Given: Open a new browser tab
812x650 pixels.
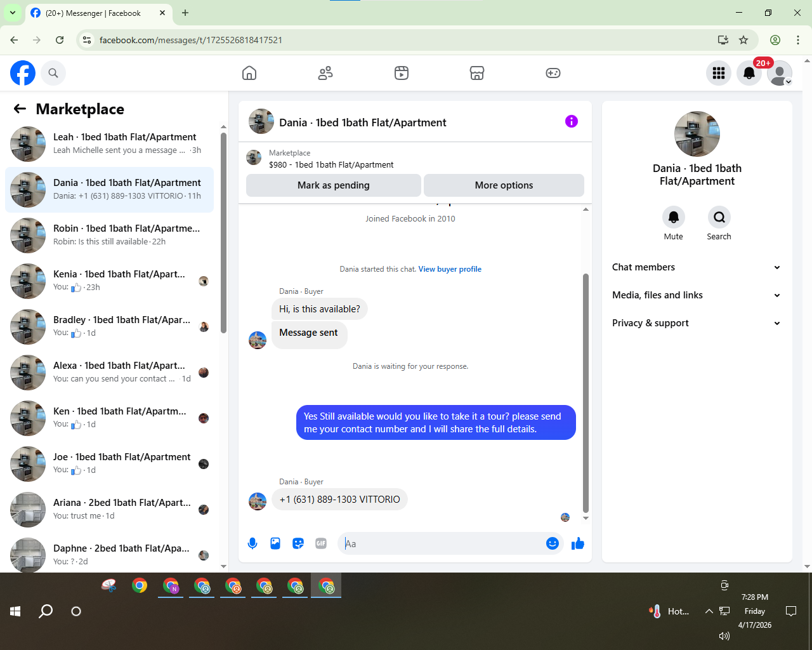Looking at the screenshot, I should pos(185,13).
